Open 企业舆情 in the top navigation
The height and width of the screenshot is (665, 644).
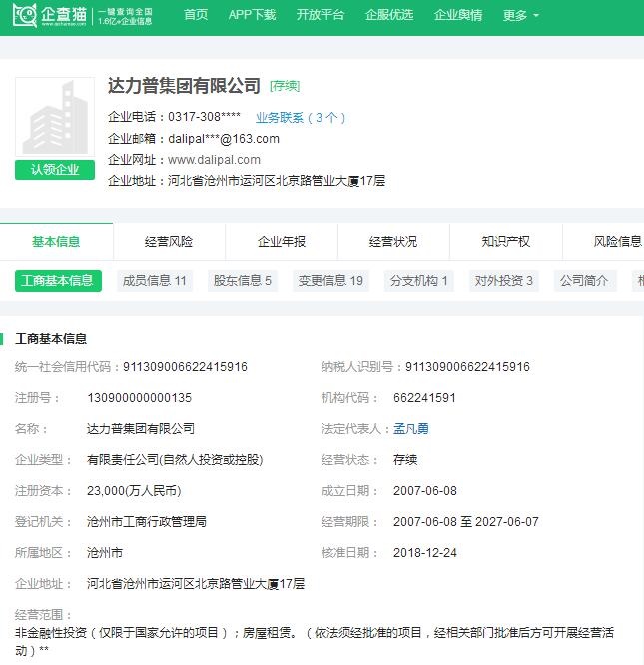point(458,15)
